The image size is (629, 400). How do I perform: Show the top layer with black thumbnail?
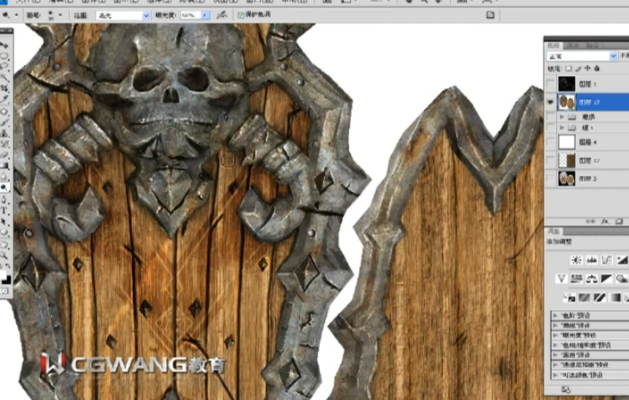coord(550,84)
